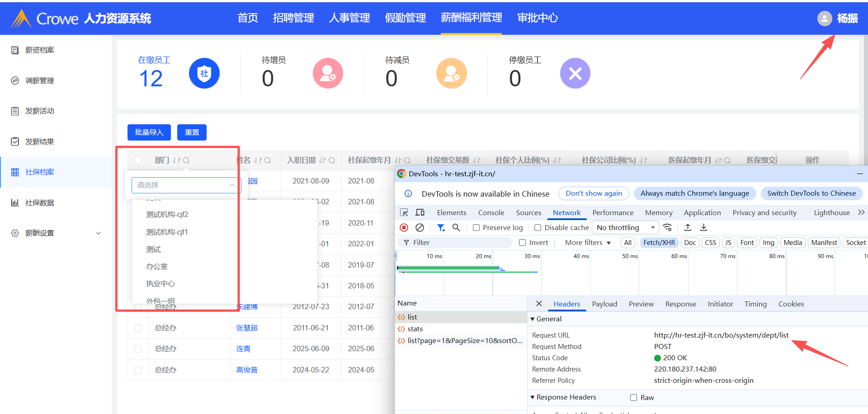868x414 pixels.
Task: Open the No throttling dropdown
Action: click(x=625, y=228)
